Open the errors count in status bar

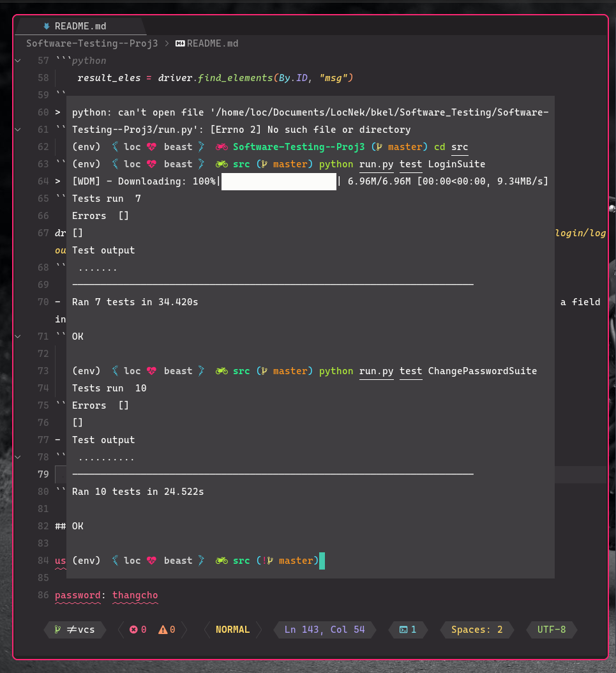(138, 630)
